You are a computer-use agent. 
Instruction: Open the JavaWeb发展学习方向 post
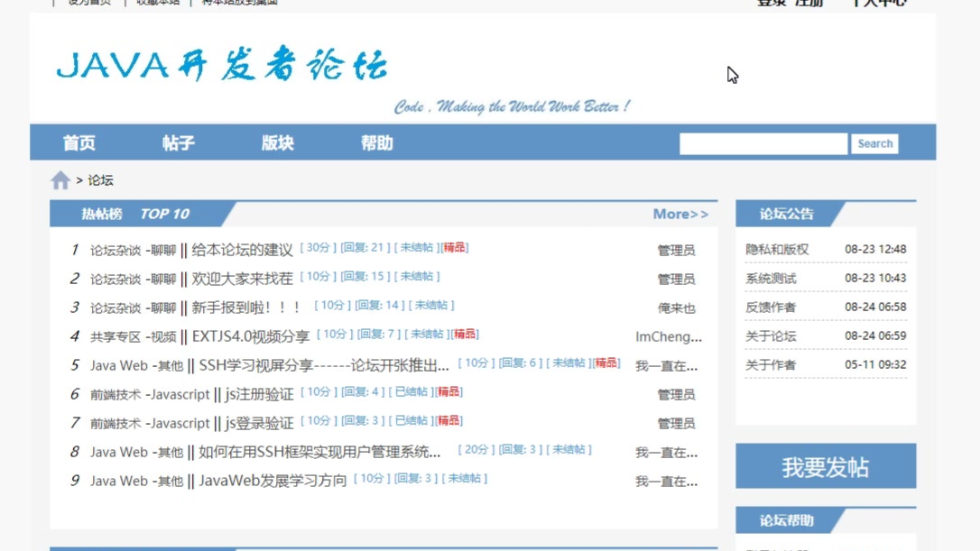pos(273,481)
